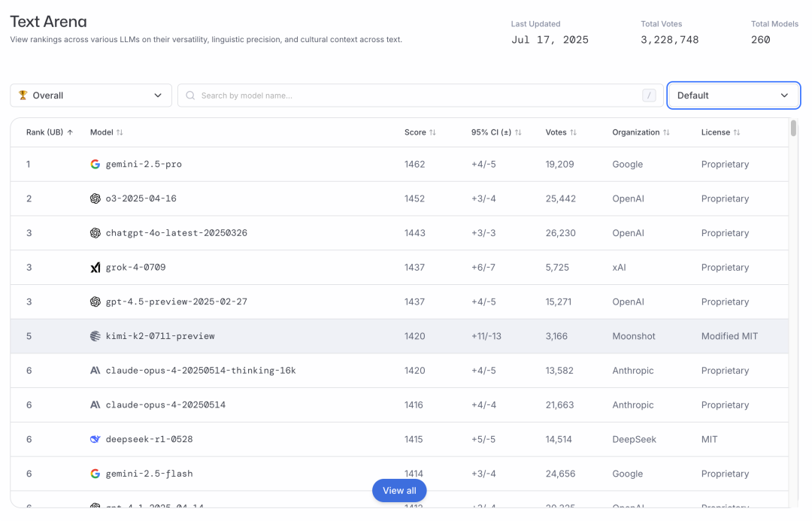Click the Modified MIT license cell
This screenshot has width=812, height=521.
point(729,336)
